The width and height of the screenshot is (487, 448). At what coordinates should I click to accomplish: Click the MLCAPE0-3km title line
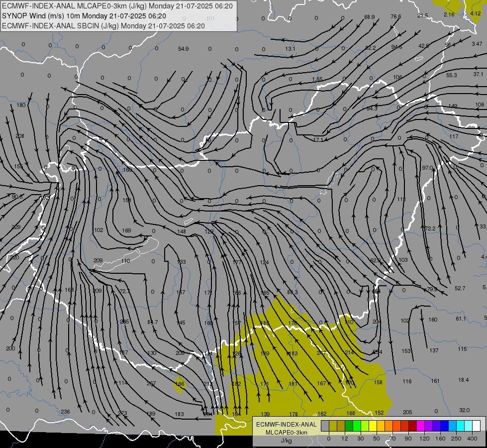[x=117, y=6]
